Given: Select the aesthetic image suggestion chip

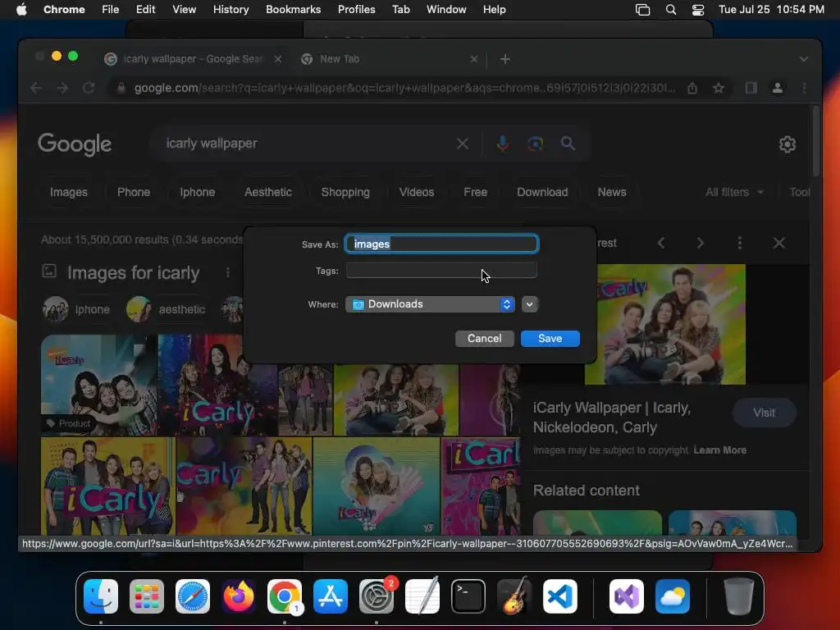Looking at the screenshot, I should click(167, 309).
